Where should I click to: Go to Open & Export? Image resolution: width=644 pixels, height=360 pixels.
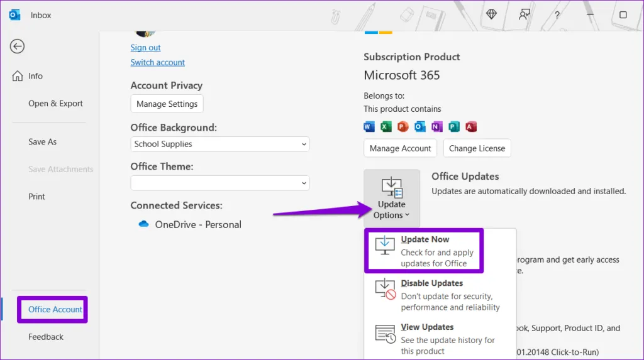[55, 104]
